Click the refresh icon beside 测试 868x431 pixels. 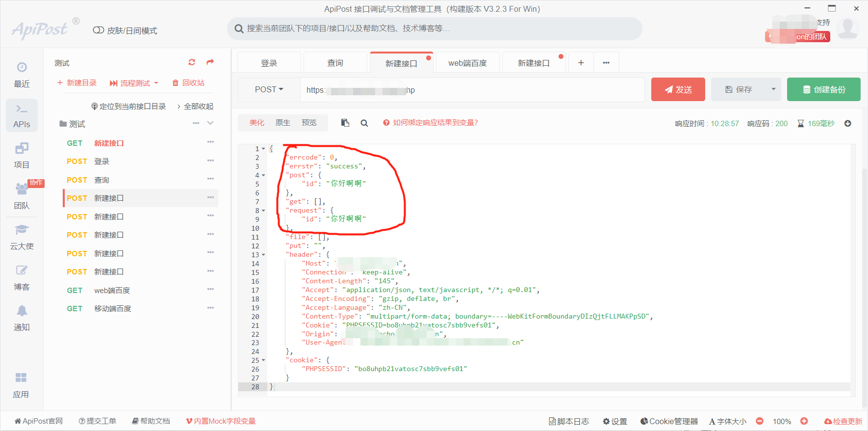pyautogui.click(x=192, y=62)
